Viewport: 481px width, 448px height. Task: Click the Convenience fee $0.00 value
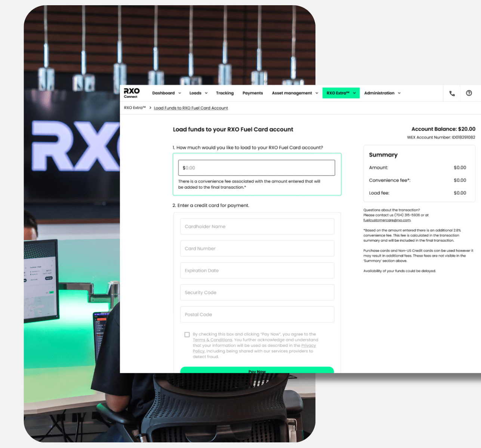point(460,180)
